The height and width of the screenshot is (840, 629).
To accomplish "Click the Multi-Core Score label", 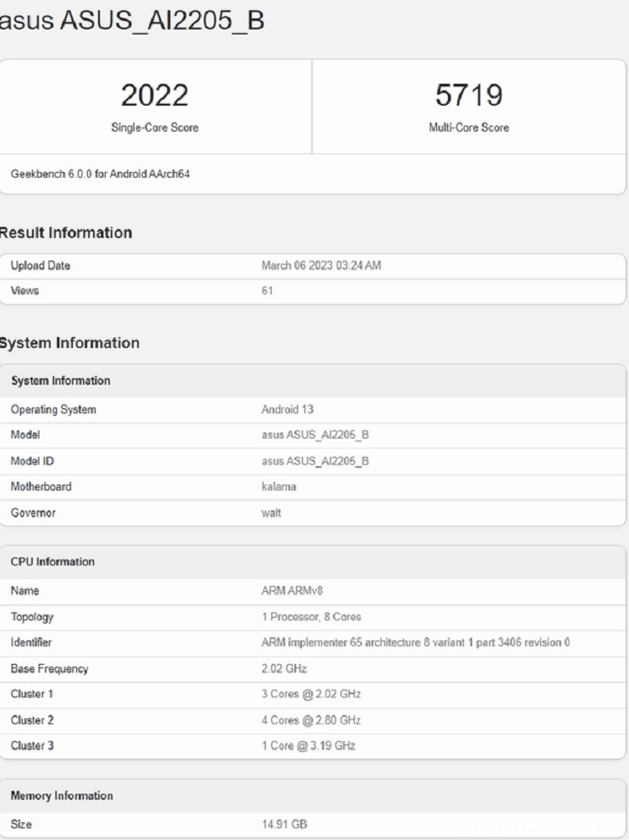I will tap(469, 127).
